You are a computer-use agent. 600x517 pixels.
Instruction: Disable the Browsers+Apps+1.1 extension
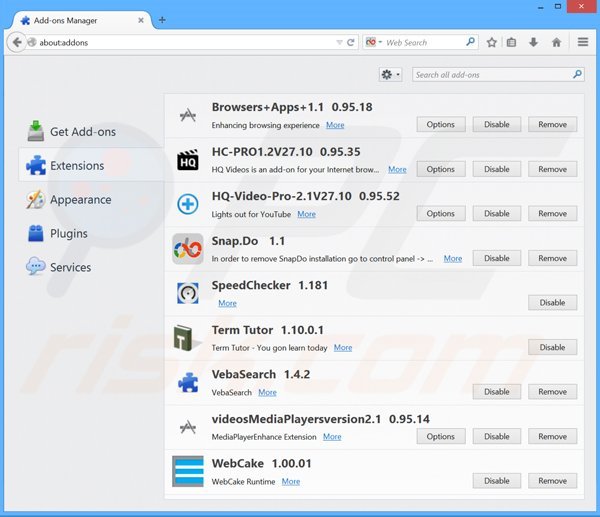tap(497, 124)
